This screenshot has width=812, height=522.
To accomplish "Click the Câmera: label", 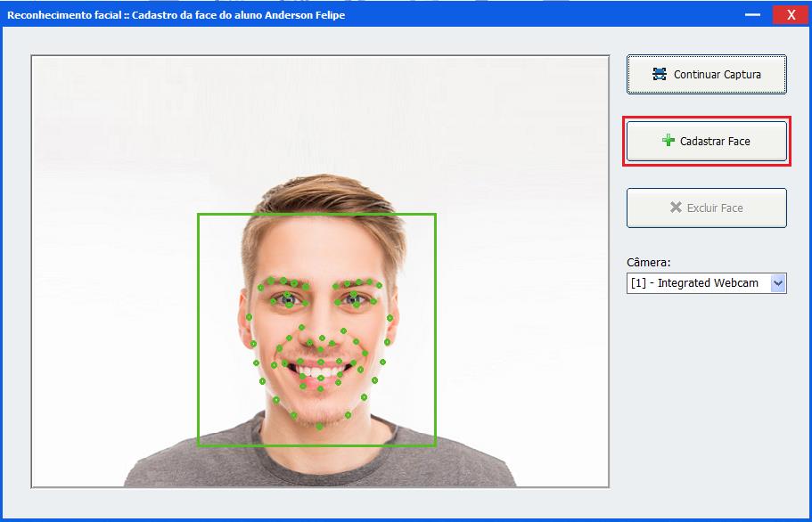I will (648, 262).
